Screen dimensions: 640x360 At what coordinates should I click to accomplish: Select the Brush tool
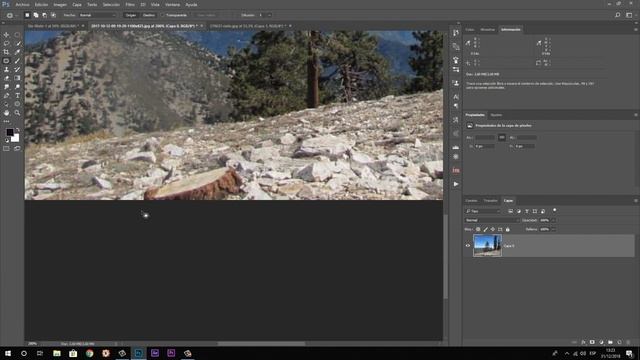point(17,61)
